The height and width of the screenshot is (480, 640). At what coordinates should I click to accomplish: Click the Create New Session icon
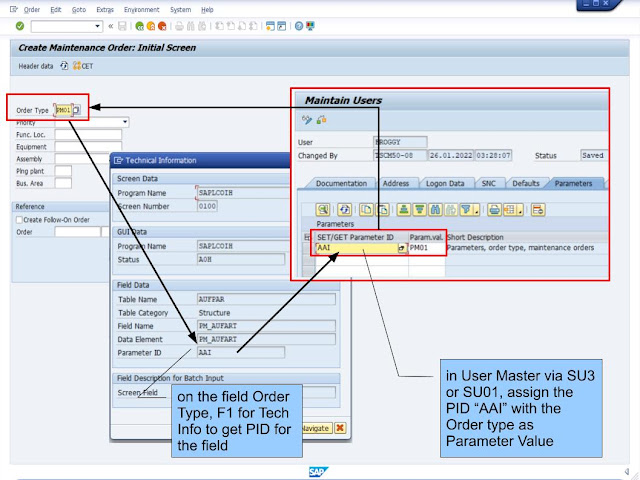click(270, 26)
